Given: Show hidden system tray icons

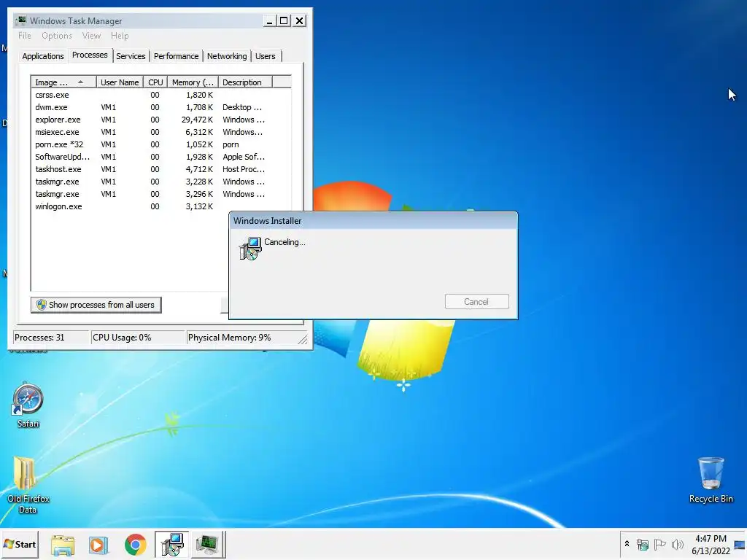Looking at the screenshot, I should point(627,544).
